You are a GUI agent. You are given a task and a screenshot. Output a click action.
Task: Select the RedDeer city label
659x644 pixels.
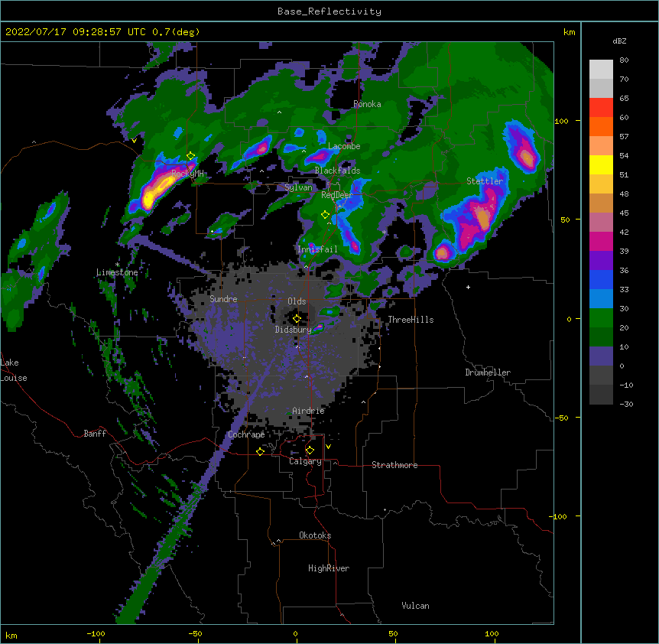coord(337,195)
